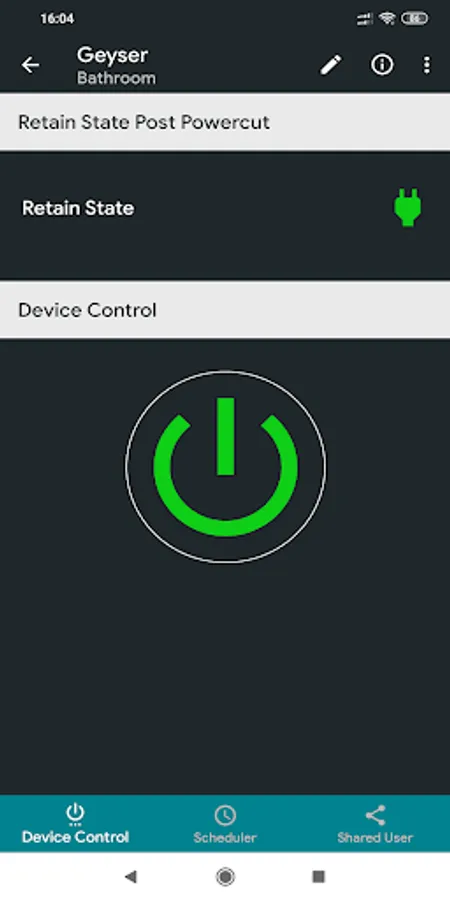Tap the Bathroom room subtitle
The image size is (450, 900).
117,78
